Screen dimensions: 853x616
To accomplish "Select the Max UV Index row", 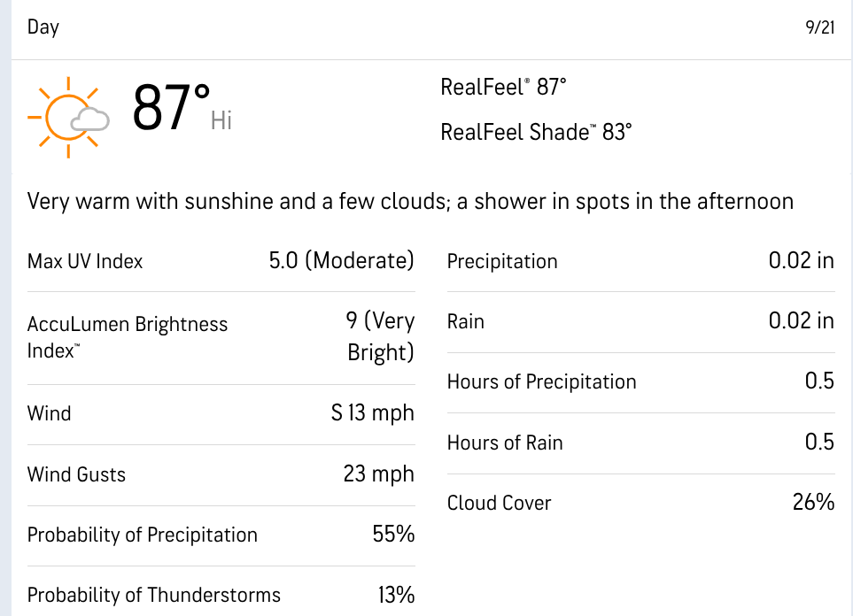I will [221, 261].
